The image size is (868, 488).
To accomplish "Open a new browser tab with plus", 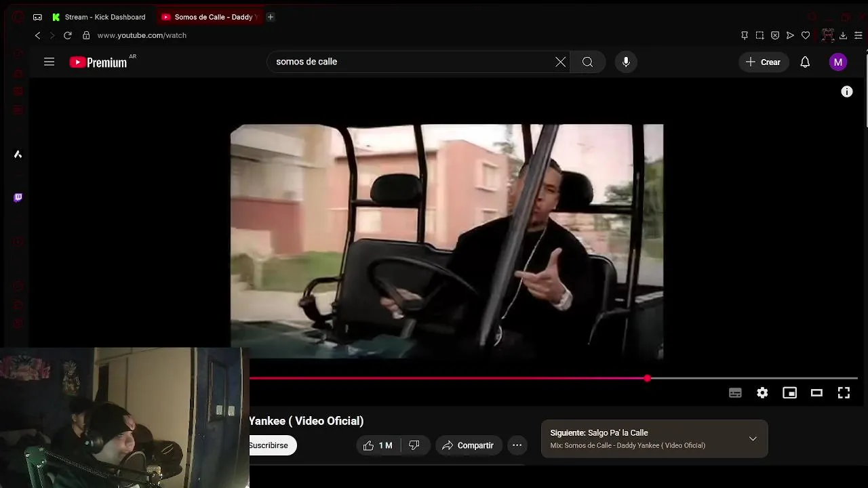I will point(271,17).
